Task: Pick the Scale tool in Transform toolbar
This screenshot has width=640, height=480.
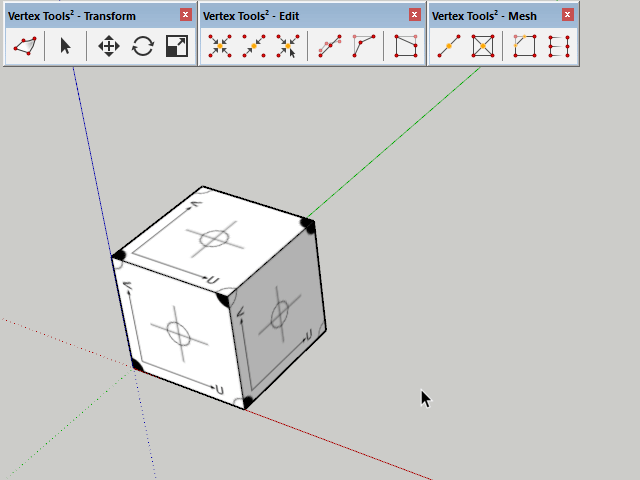Action: tap(177, 46)
